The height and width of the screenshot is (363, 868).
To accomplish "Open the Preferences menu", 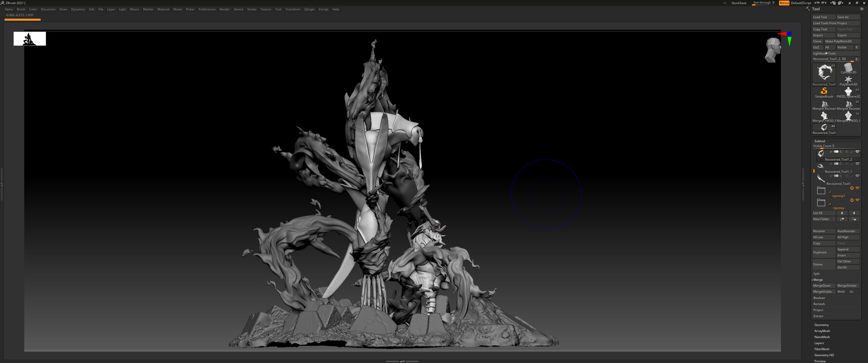I will pos(207,9).
